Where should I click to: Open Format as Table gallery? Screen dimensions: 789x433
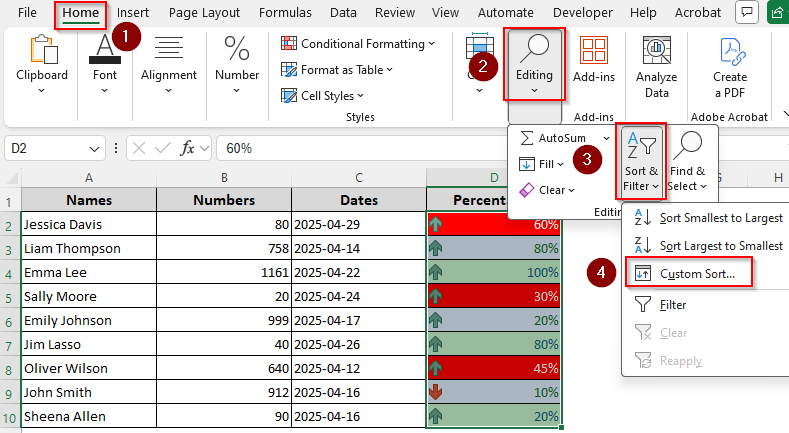[x=337, y=70]
